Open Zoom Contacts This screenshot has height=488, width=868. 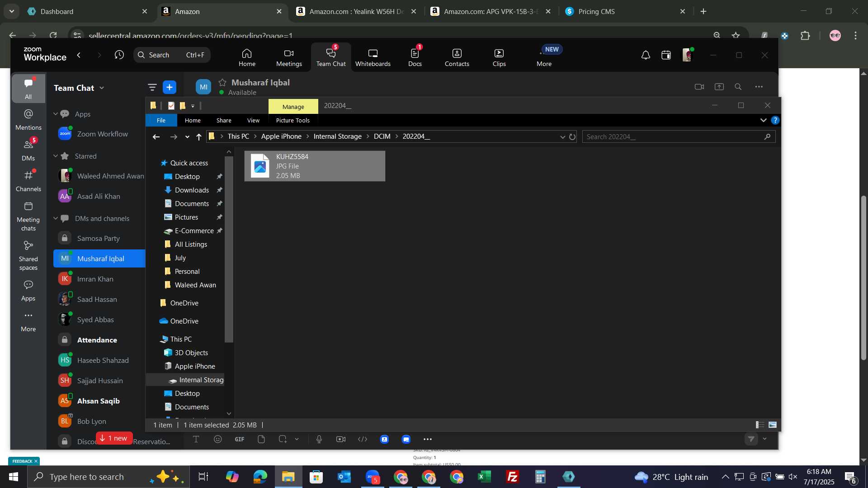coord(457,57)
